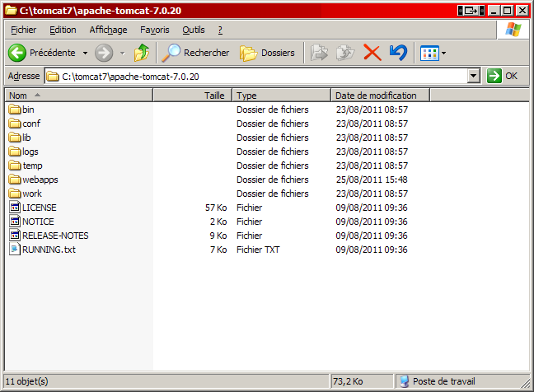Expand the address bar dropdown arrow
Viewport: 534px width, 392px height.
click(473, 76)
